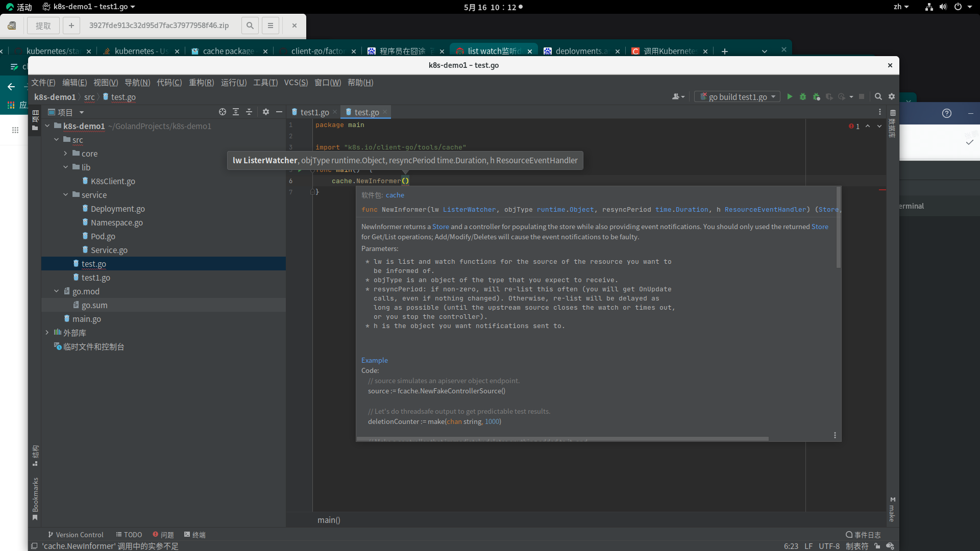Run with coverage using the coverage icon

[x=816, y=96]
